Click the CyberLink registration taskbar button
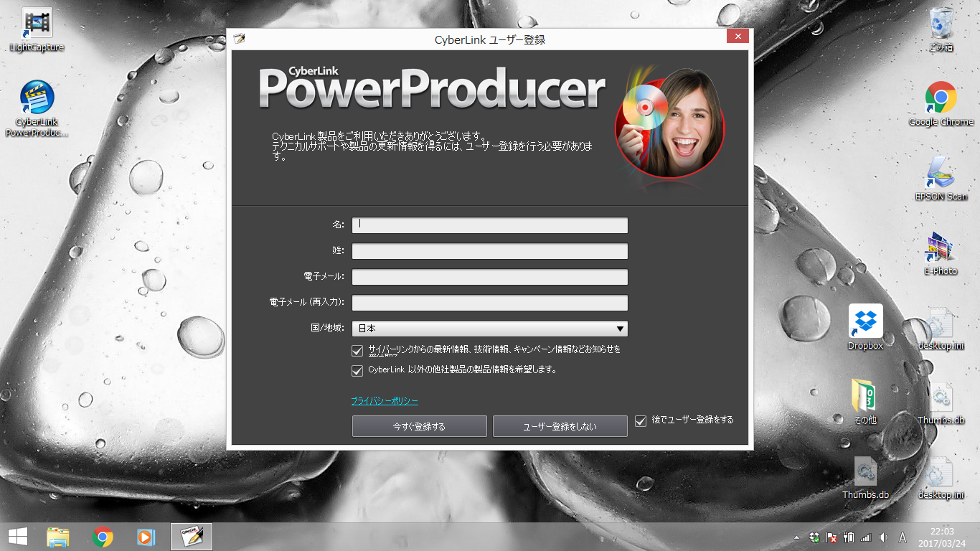Image resolution: width=980 pixels, height=551 pixels. click(x=192, y=537)
